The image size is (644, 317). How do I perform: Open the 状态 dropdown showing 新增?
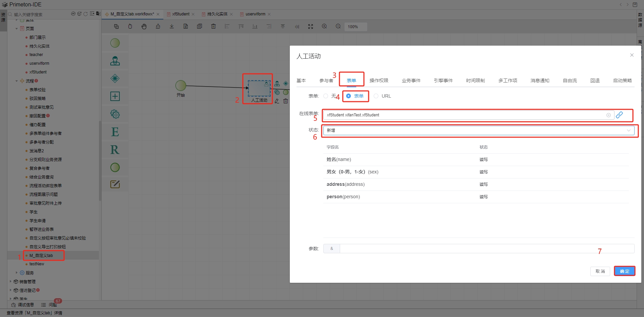click(x=479, y=130)
